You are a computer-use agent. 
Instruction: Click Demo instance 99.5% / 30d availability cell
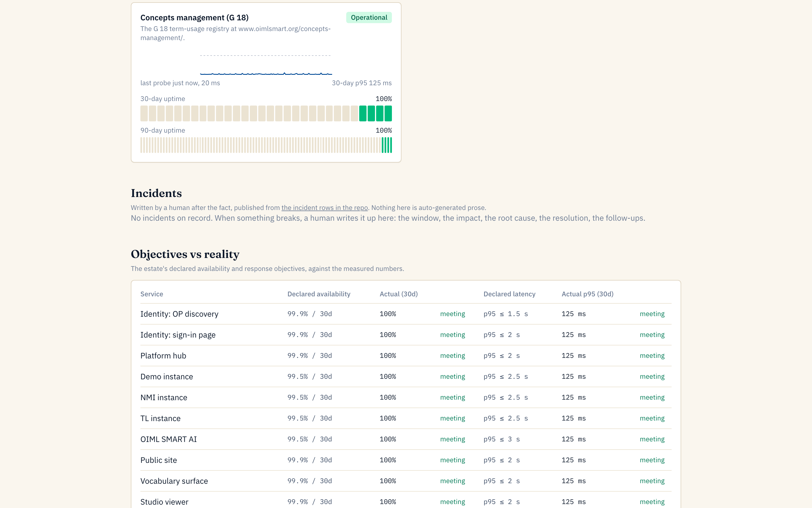click(310, 377)
